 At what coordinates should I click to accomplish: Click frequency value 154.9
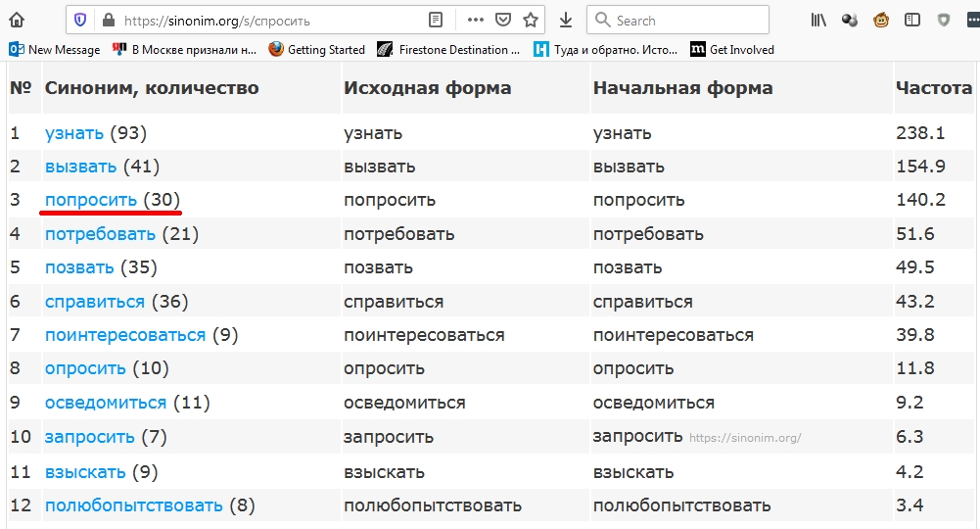pos(920,167)
